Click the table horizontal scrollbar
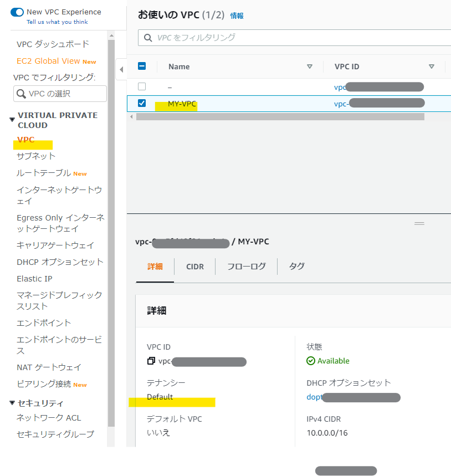The width and height of the screenshot is (451, 476). pos(280,116)
